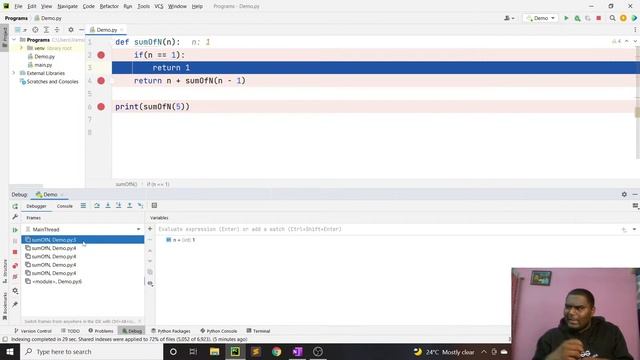The width and height of the screenshot is (640, 360).
Task: Click Step Into icon in debugger toolbar
Action: click(x=108, y=206)
